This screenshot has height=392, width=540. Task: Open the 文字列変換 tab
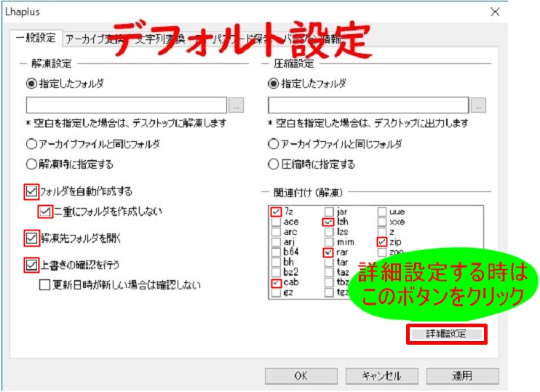[159, 39]
